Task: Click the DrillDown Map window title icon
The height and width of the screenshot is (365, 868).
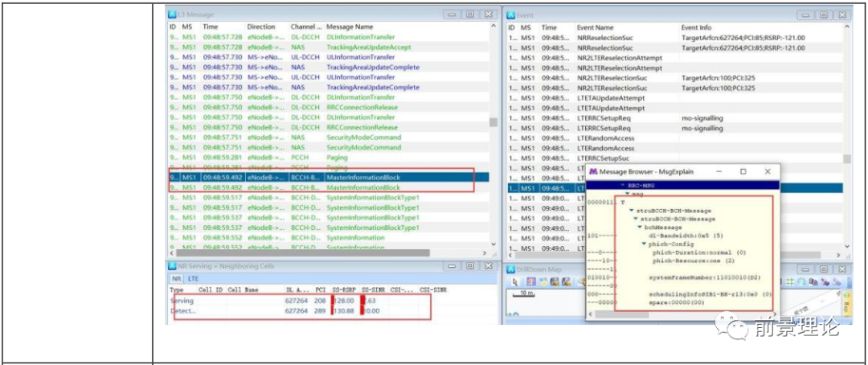Action: pos(510,269)
